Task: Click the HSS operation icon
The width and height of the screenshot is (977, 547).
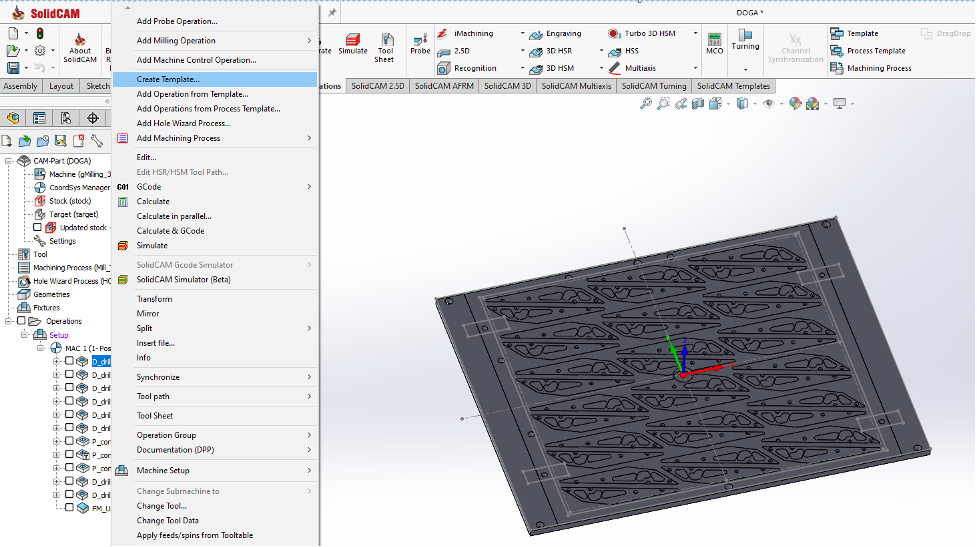Action: pyautogui.click(x=614, y=51)
